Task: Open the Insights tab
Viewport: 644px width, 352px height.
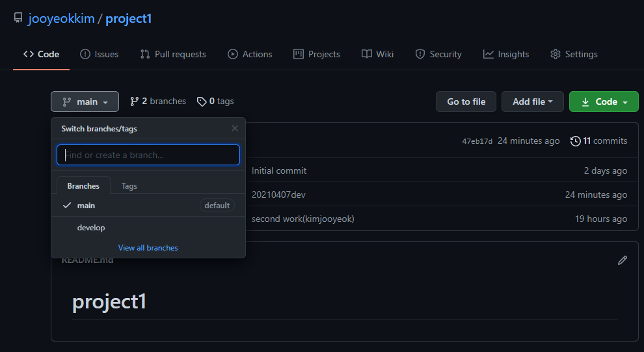Action: coord(505,54)
